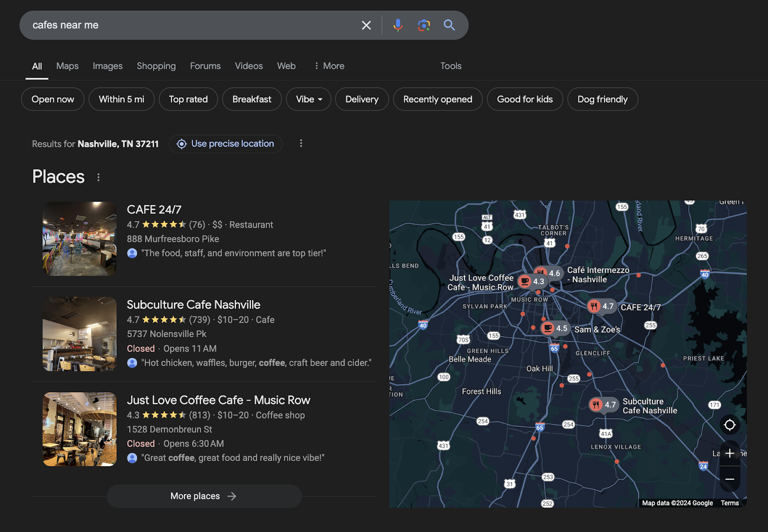Toggle the Dog friendly filter
Screen dimensions: 768x532
602,99
